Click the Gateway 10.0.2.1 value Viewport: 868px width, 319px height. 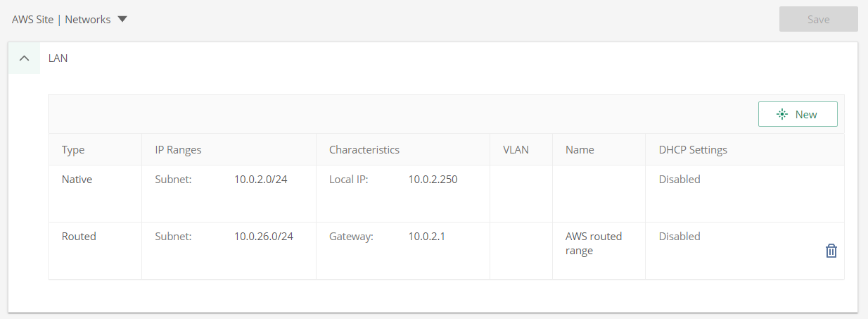tap(426, 237)
